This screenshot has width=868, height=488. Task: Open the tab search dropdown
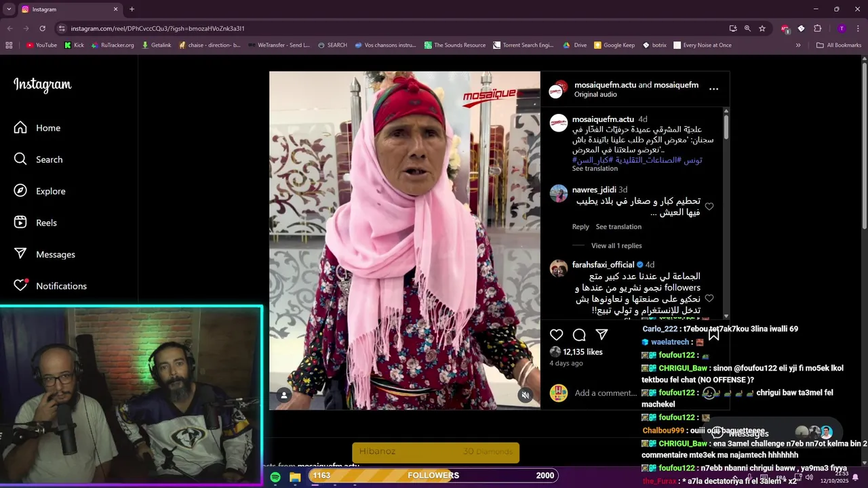click(9, 9)
